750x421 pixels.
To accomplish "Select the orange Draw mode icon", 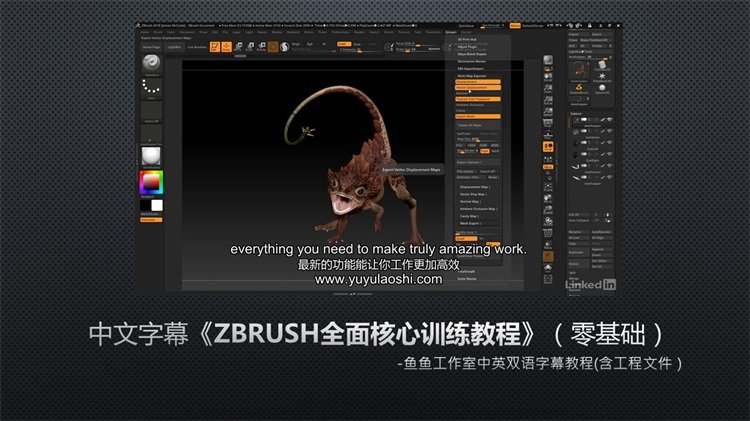I will click(x=226, y=46).
